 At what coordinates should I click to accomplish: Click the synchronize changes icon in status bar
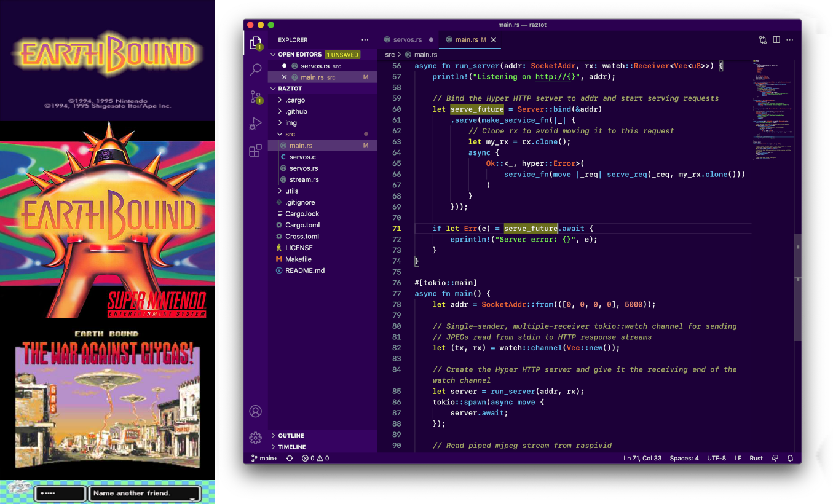tap(290, 458)
